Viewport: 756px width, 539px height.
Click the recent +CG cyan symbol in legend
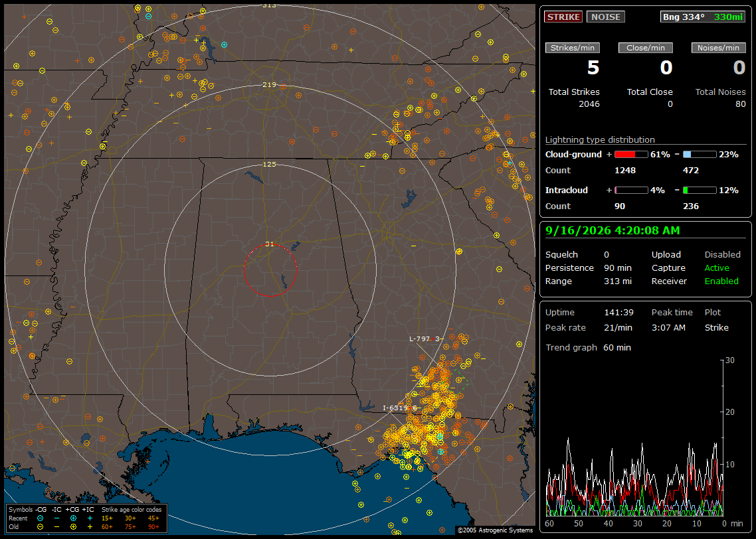73,518
